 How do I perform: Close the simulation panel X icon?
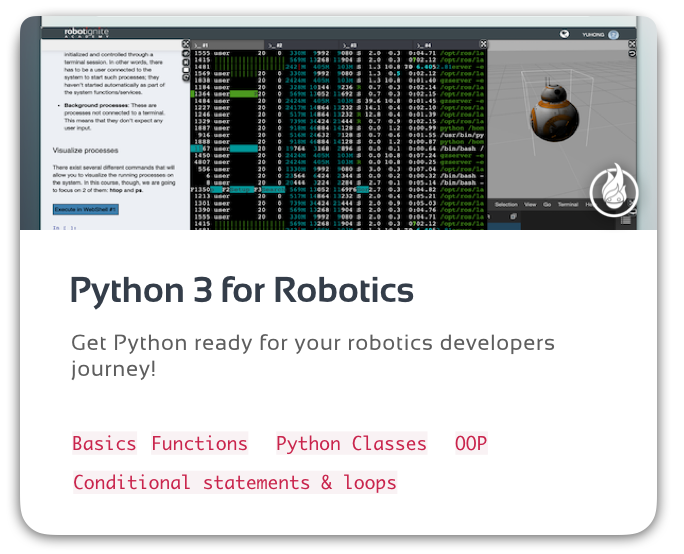632,44
